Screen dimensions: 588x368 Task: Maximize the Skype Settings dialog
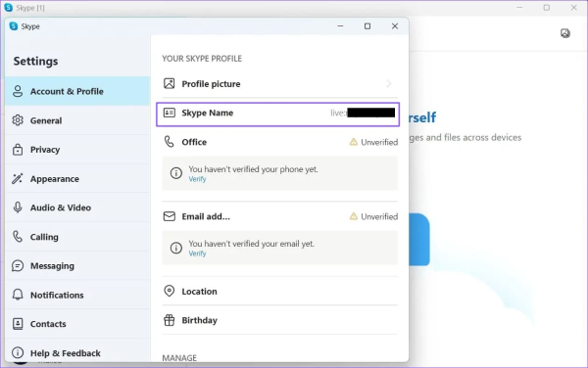[367, 25]
